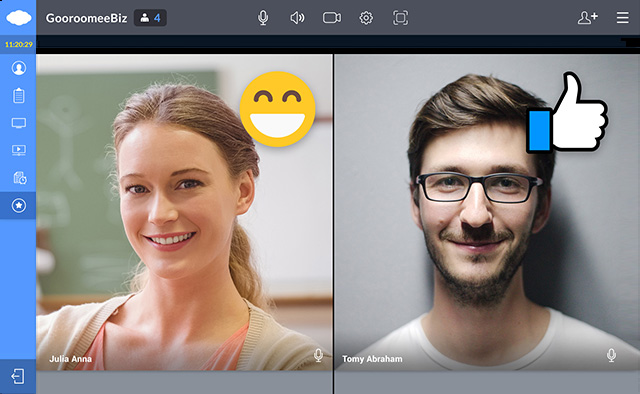640x394 pixels.
Task: Mute the microphone in the top toolbar
Action: click(263, 18)
